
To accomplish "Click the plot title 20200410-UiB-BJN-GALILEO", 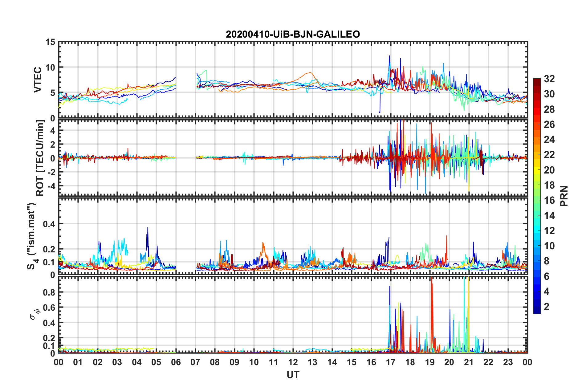I will tap(293, 34).
